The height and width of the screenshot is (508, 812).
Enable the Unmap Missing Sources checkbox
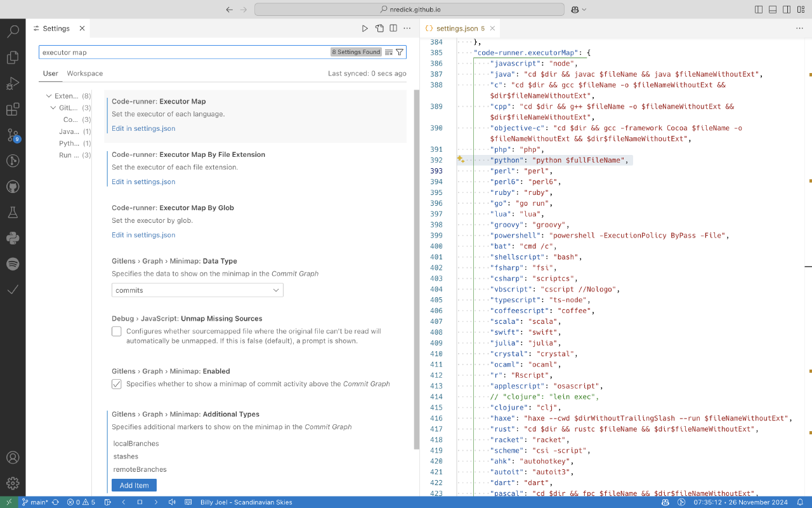coord(116,331)
